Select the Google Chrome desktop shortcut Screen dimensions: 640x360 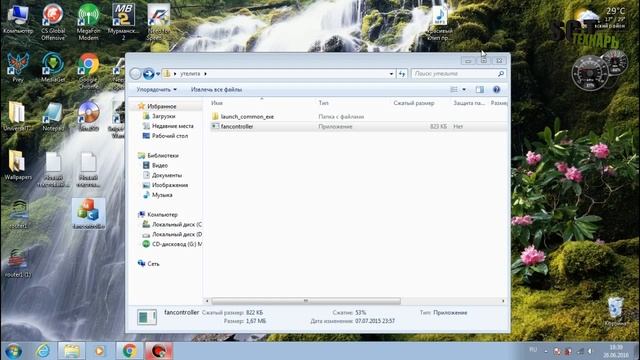click(x=88, y=71)
